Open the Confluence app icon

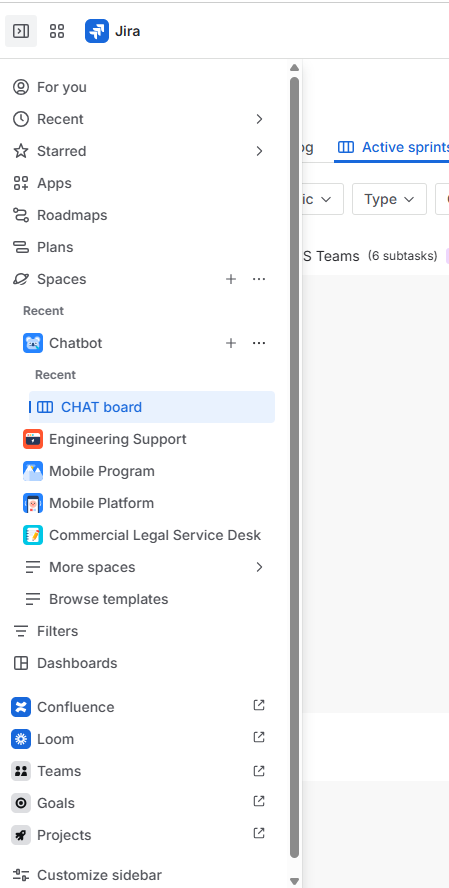click(x=21, y=707)
